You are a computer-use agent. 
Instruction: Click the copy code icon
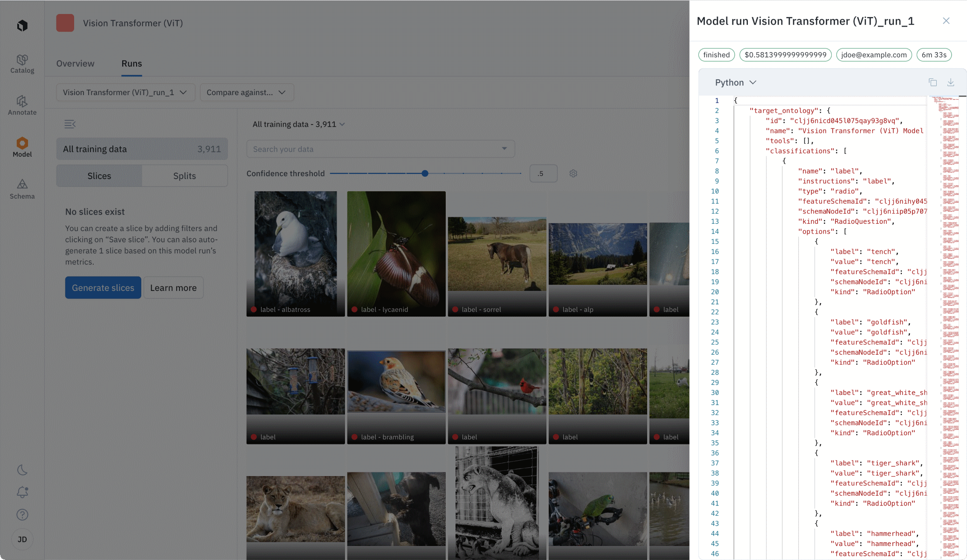pyautogui.click(x=932, y=83)
